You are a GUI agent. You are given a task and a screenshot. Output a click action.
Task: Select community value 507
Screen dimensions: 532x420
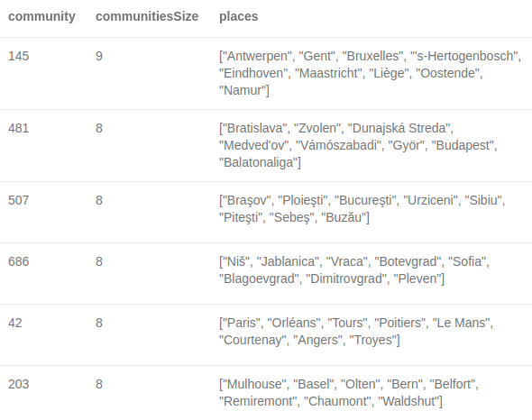(19, 200)
